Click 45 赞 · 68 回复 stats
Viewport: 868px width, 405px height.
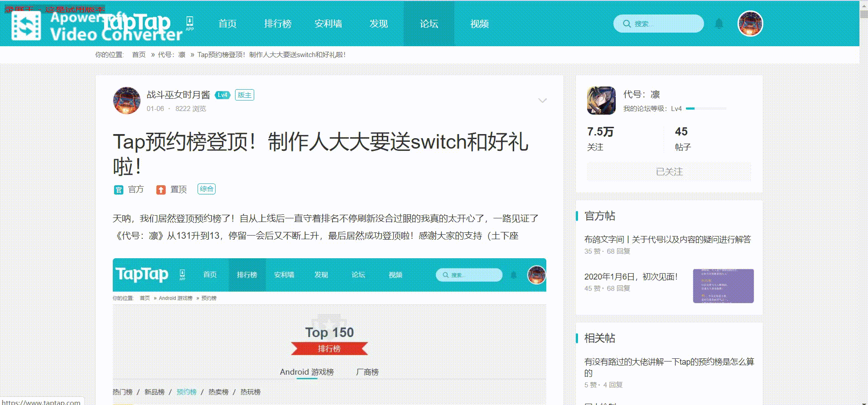click(607, 289)
